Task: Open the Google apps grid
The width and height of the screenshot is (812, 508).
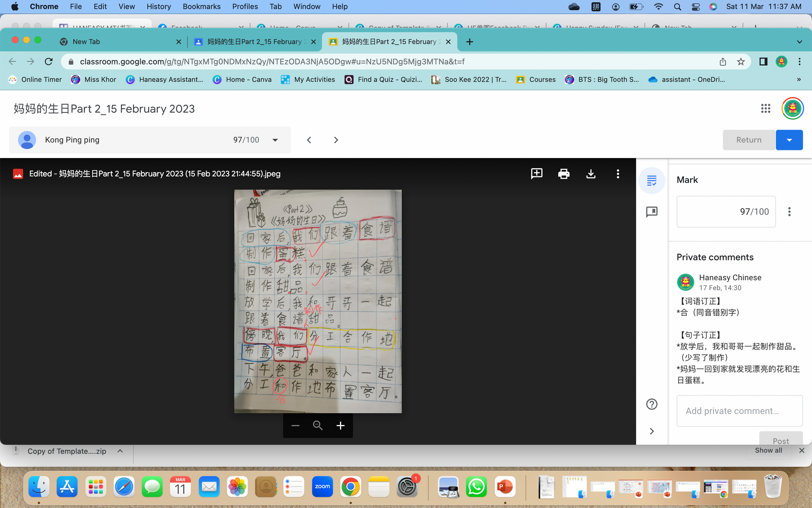Action: [765, 108]
